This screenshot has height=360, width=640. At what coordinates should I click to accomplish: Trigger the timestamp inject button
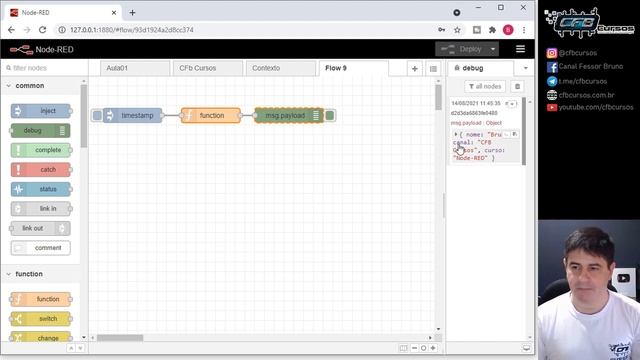pyautogui.click(x=97, y=116)
